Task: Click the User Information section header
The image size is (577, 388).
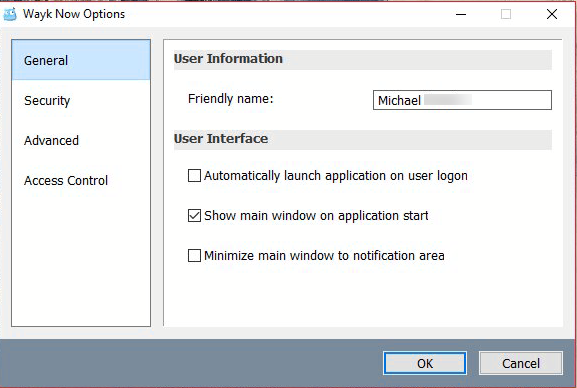Action: click(362, 59)
